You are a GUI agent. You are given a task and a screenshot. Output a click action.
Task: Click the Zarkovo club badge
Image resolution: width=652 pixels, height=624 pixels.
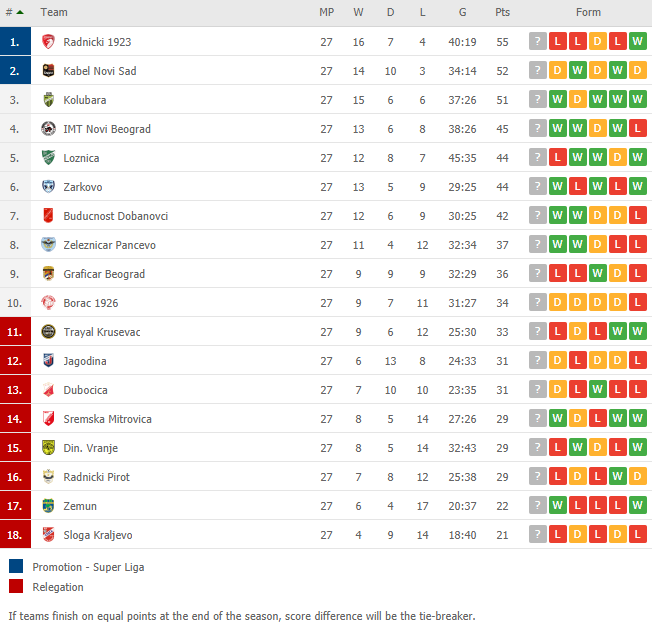point(48,187)
